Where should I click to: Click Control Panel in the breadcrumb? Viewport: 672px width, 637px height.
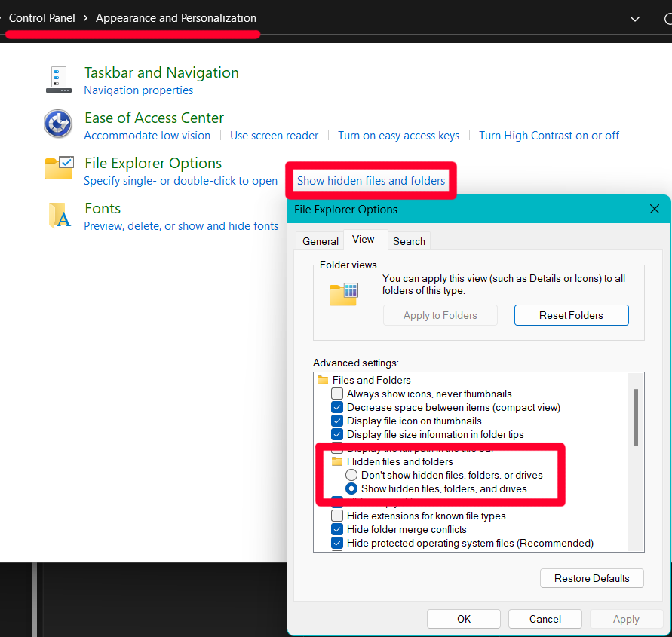click(x=42, y=18)
